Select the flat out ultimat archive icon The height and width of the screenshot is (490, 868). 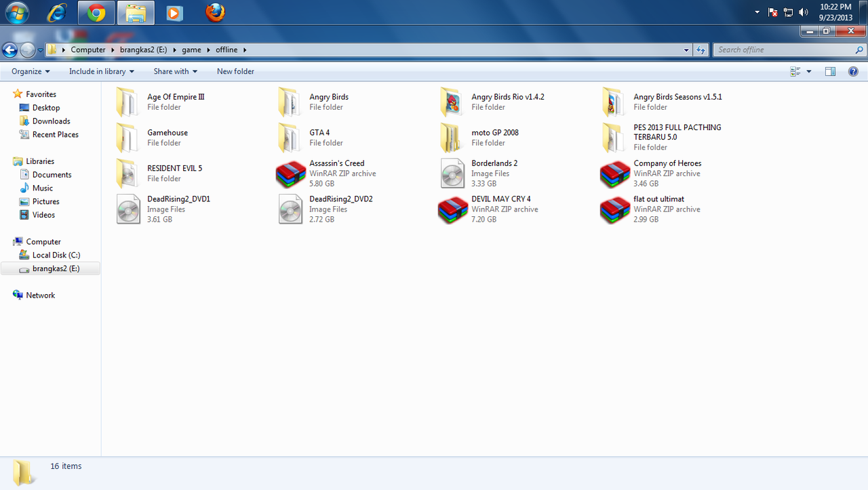[615, 211]
